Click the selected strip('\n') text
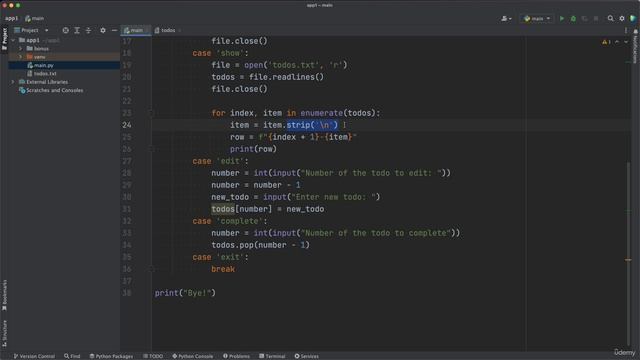 (x=312, y=125)
